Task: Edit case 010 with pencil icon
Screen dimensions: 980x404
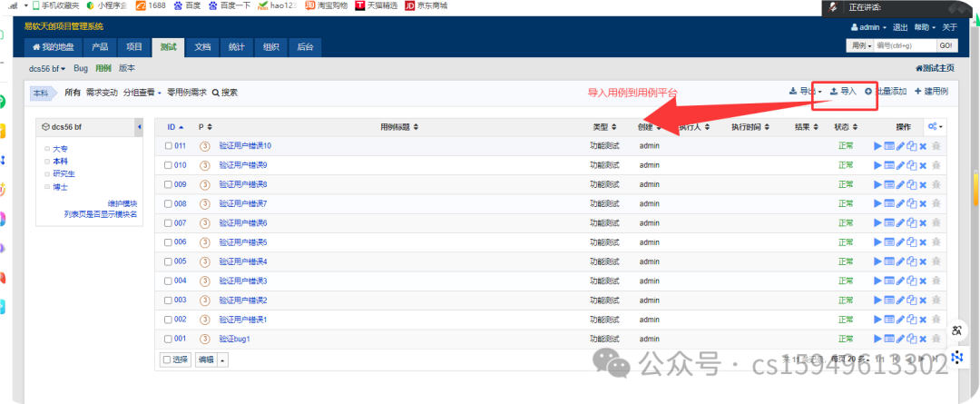Action: point(900,166)
